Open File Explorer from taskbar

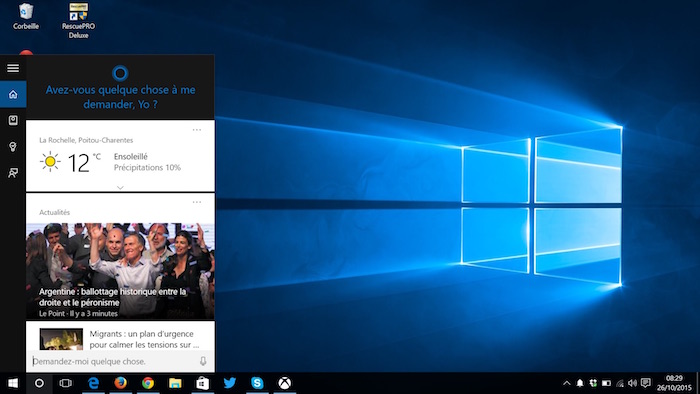(175, 383)
